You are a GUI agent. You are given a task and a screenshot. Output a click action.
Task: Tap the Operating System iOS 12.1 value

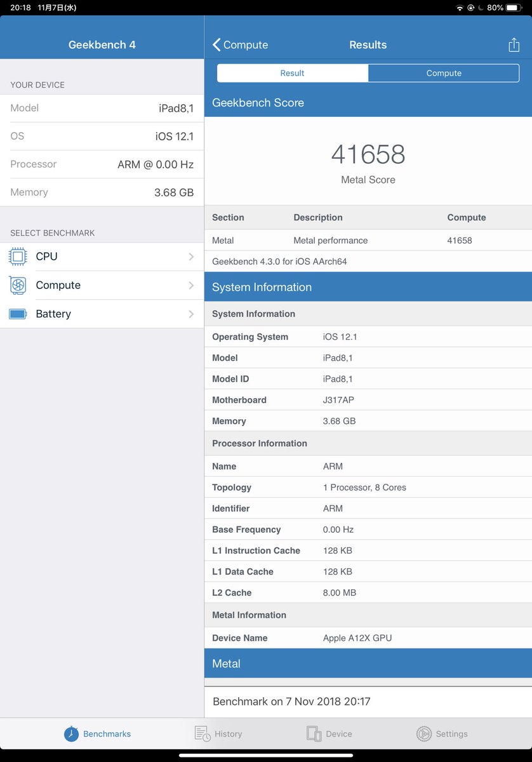tap(340, 337)
